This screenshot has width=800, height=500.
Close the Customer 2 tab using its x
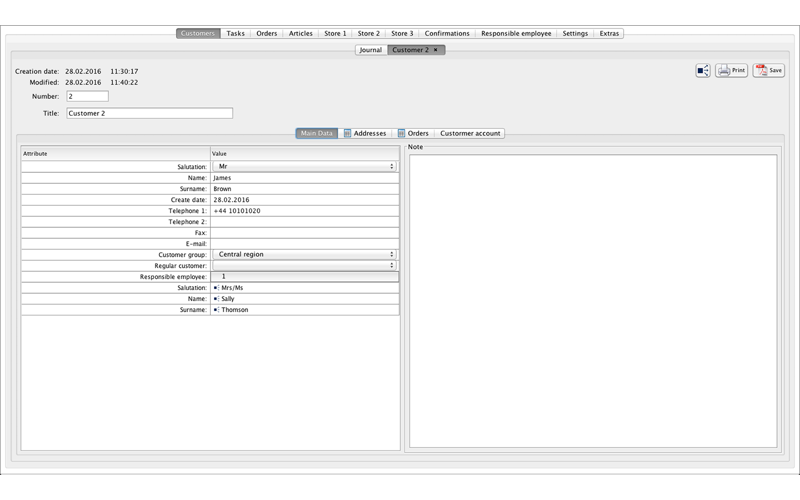435,50
